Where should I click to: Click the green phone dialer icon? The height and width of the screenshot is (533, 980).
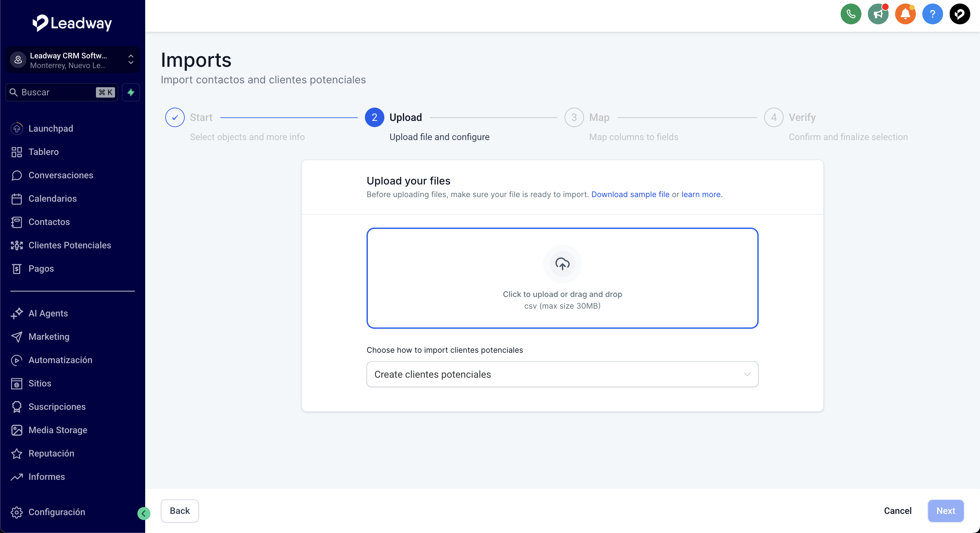[851, 15]
